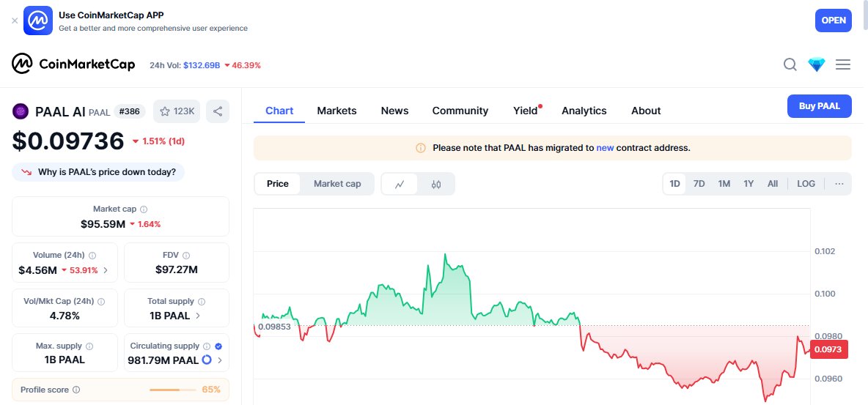The width and height of the screenshot is (868, 405).
Task: Switch to the Analytics tab
Action: pyautogui.click(x=584, y=111)
